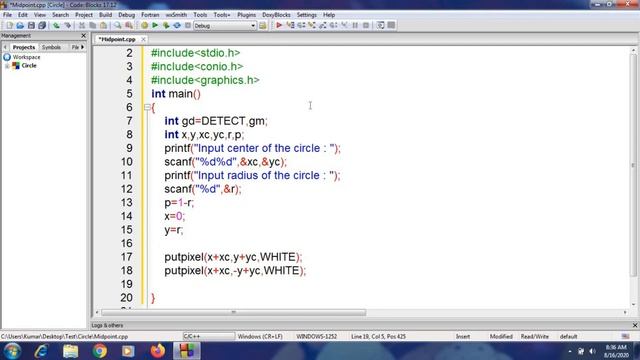Click the Break debugger pause icon
Image resolution: width=640 pixels, height=360 pixels.
pos(355,25)
